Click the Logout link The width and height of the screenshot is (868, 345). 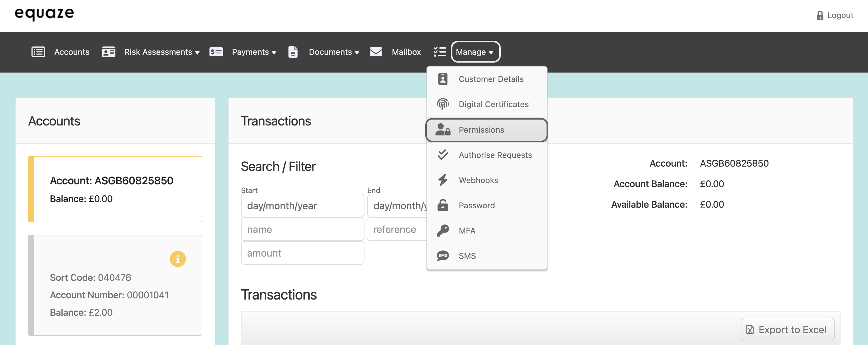click(835, 15)
